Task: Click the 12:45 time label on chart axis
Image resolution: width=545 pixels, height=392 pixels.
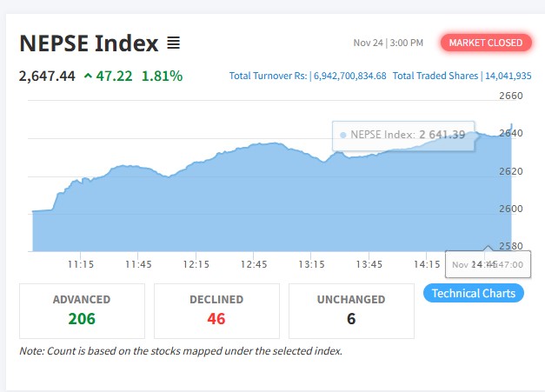Action: point(254,263)
